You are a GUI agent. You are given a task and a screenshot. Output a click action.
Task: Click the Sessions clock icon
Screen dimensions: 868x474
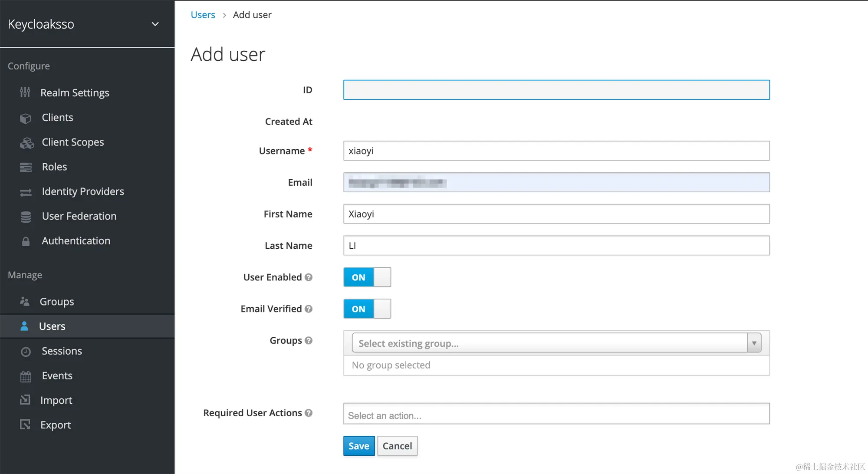[x=26, y=352]
